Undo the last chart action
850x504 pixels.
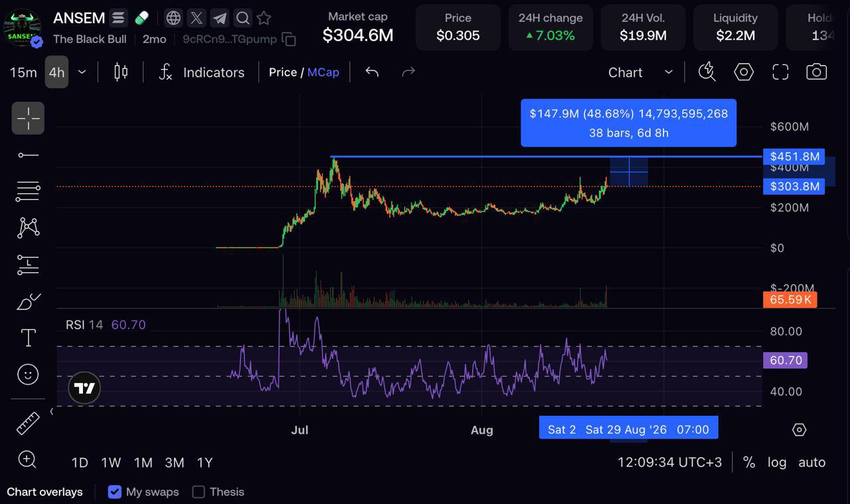[x=372, y=72]
